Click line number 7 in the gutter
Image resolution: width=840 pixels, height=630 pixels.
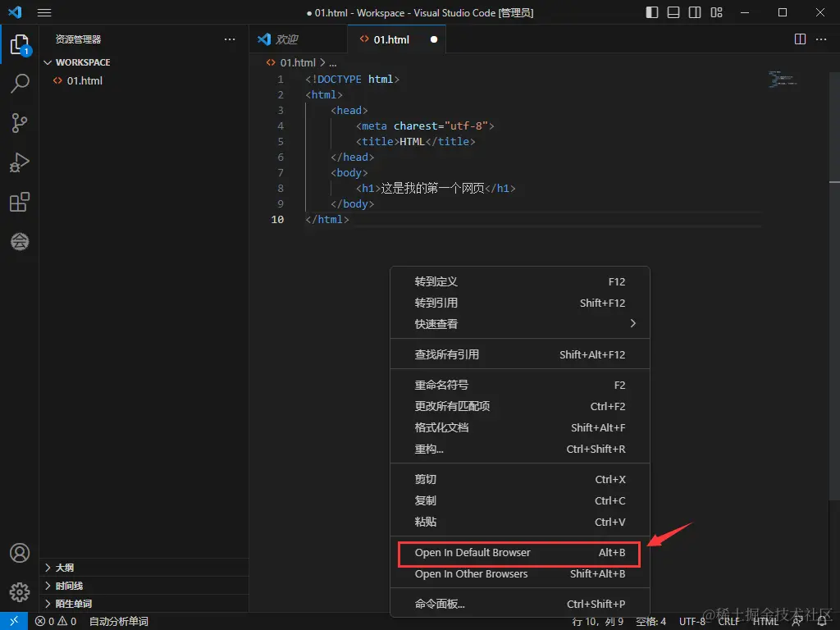281,172
